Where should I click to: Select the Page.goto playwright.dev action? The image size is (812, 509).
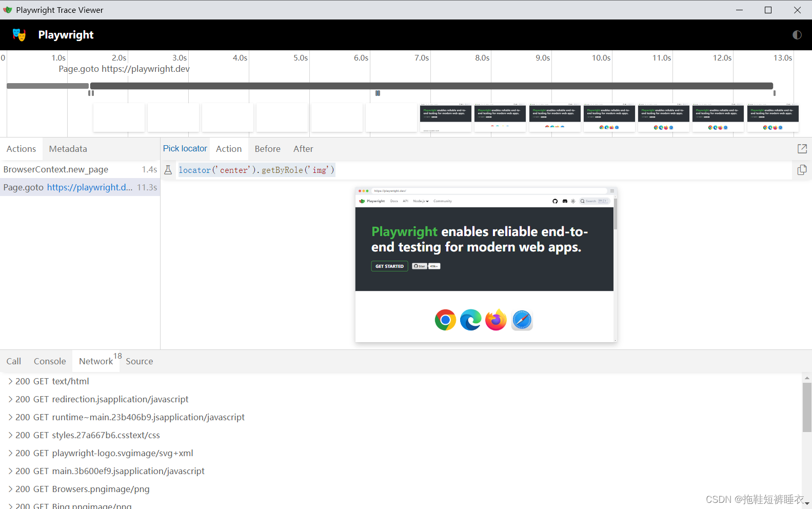(x=80, y=187)
